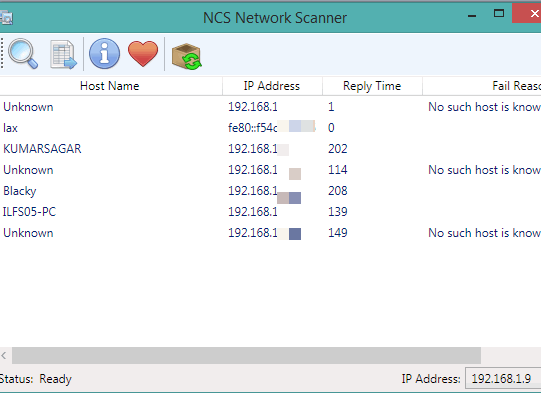541x393 pixels.
Task: Click the magnifying glass scan icon
Action: click(23, 54)
